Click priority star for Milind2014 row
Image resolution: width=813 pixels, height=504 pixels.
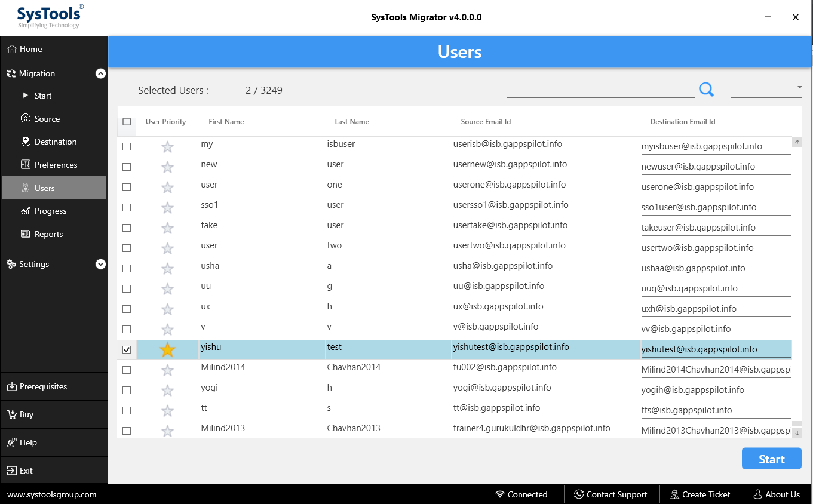coord(168,370)
